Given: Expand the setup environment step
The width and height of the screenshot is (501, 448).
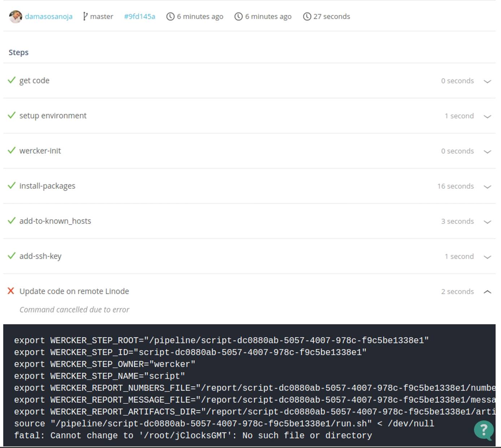Looking at the screenshot, I should [x=487, y=116].
